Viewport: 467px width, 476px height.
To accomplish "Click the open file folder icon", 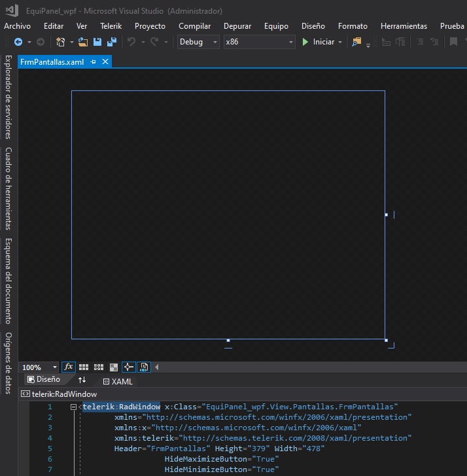I will (83, 42).
